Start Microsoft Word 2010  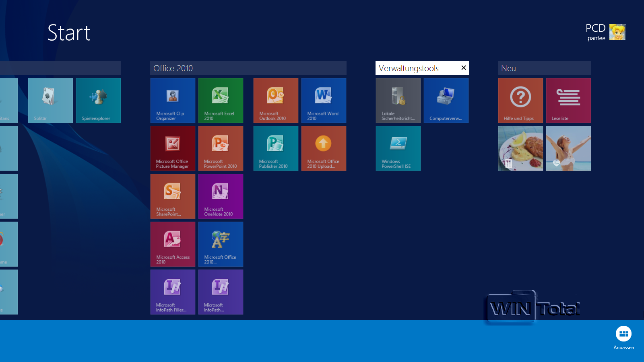coord(324,101)
